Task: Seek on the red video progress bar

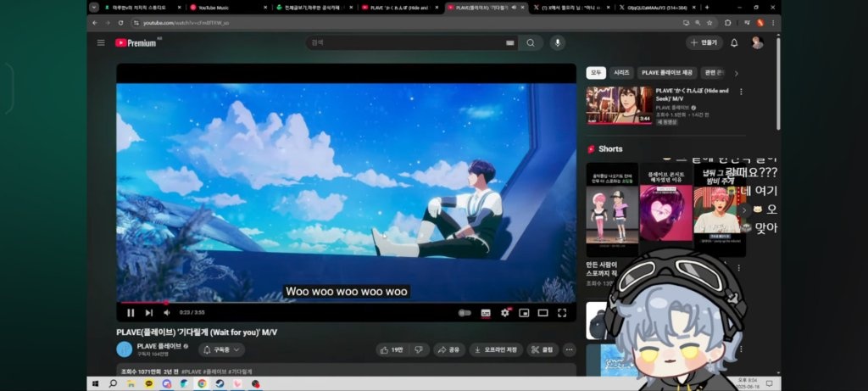Action: (346, 303)
